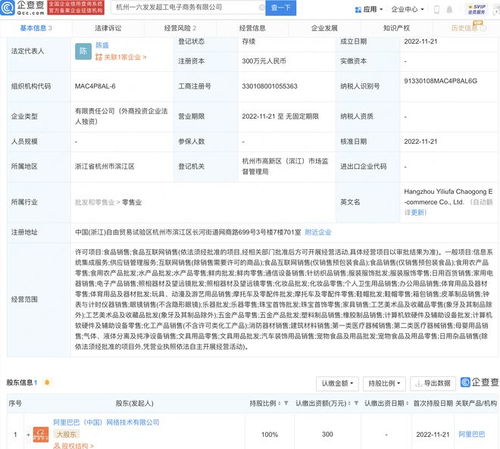Open the 阿里巴巴 related product link
Image resolution: width=500 pixels, height=449 pixels.
click(x=472, y=434)
